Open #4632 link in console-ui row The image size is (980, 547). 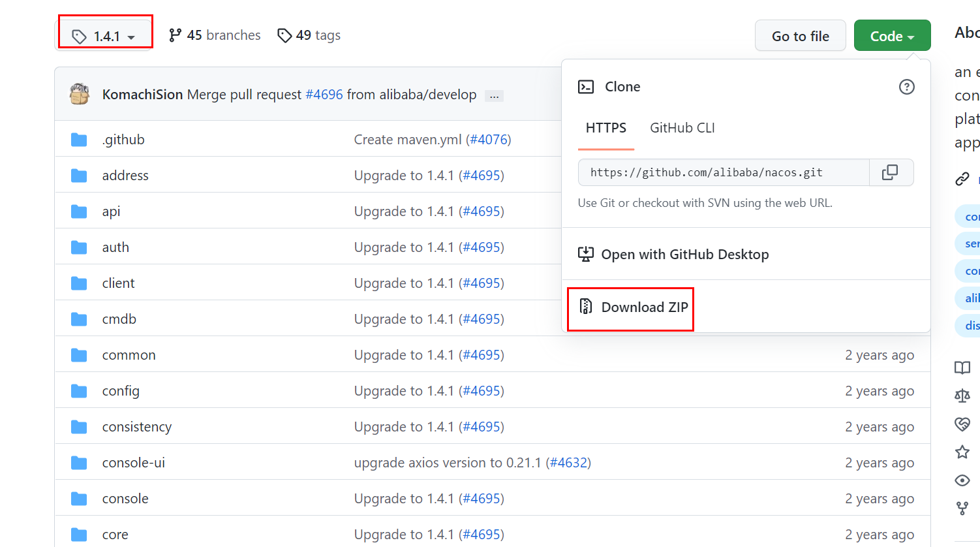pos(568,463)
